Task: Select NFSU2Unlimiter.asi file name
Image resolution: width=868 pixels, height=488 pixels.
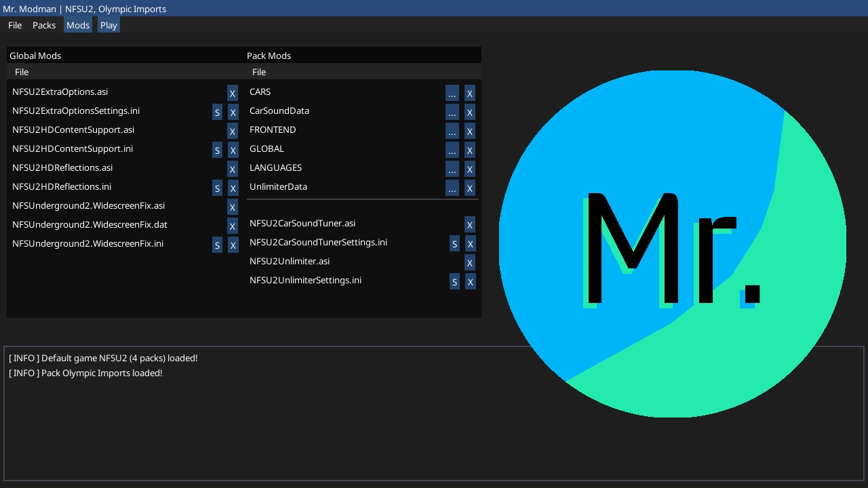Action: point(290,261)
